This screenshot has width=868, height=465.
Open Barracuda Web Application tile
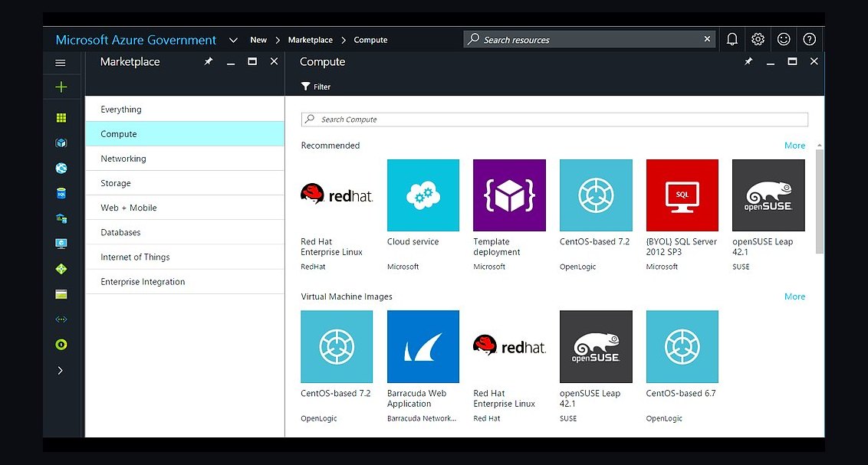pyautogui.click(x=423, y=367)
